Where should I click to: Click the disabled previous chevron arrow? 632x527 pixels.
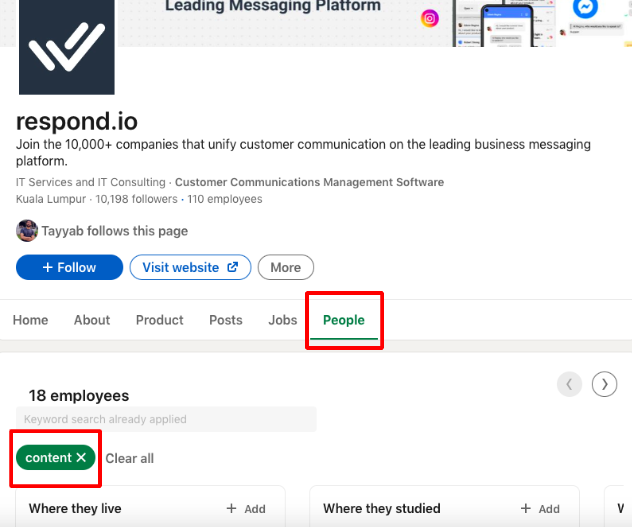coord(569,384)
